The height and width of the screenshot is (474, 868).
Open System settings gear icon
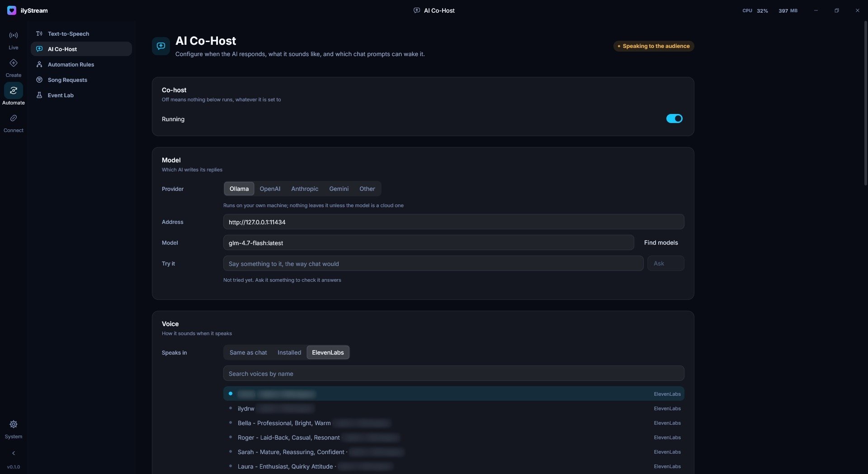tap(14, 424)
